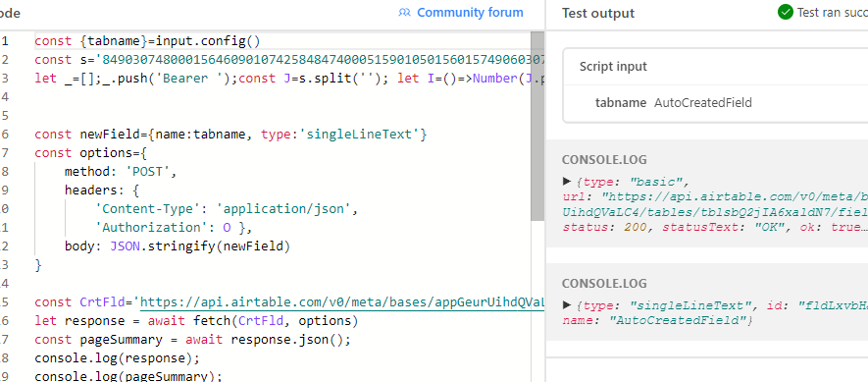Click the 'Authorization' header line
The width and height of the screenshot is (868, 382).
[x=174, y=227]
